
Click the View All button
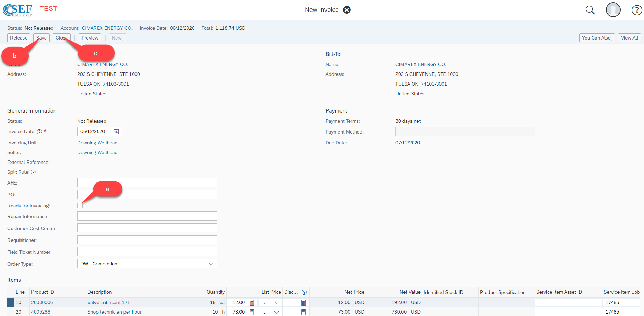pyautogui.click(x=629, y=38)
